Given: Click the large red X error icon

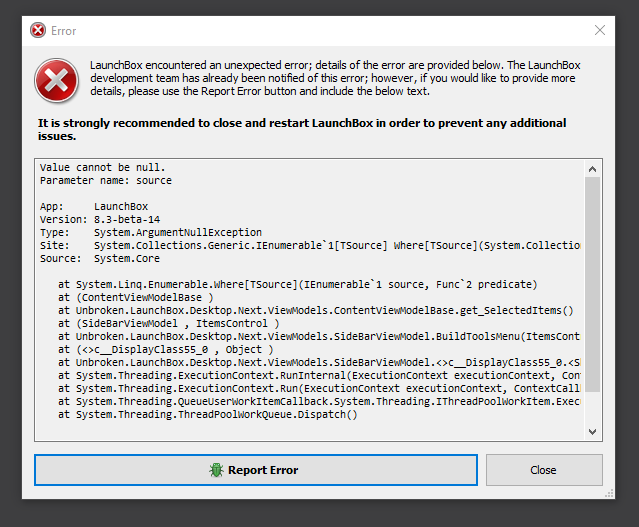Looking at the screenshot, I should [56, 80].
